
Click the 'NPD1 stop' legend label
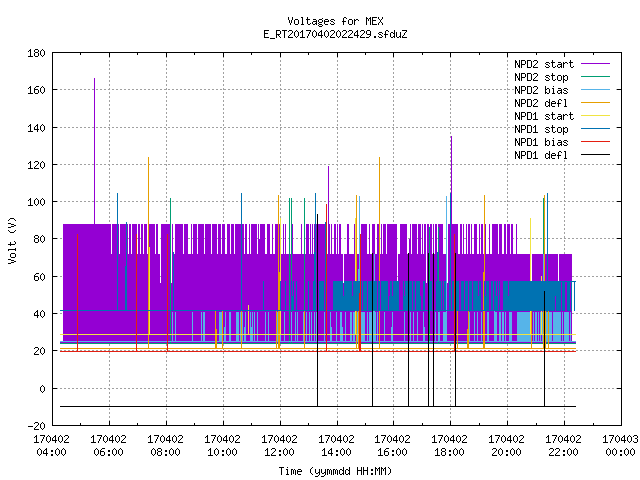click(x=541, y=129)
